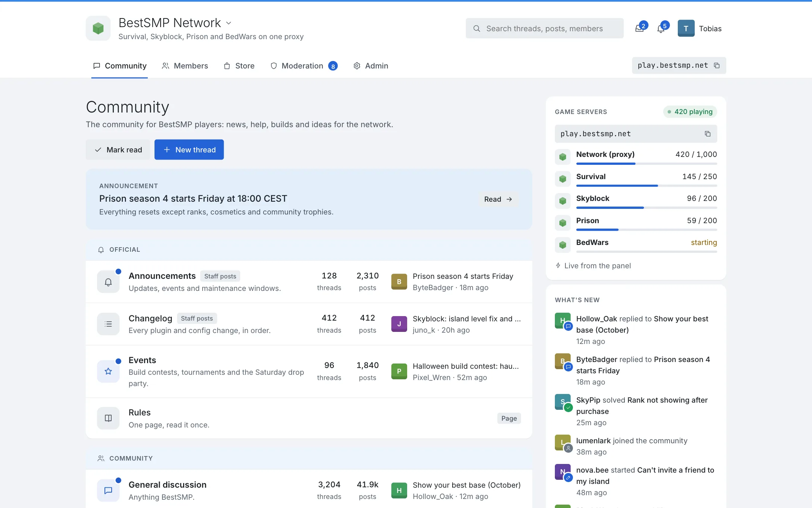Expand the BestSMP Network dropdown chevron

click(x=229, y=23)
